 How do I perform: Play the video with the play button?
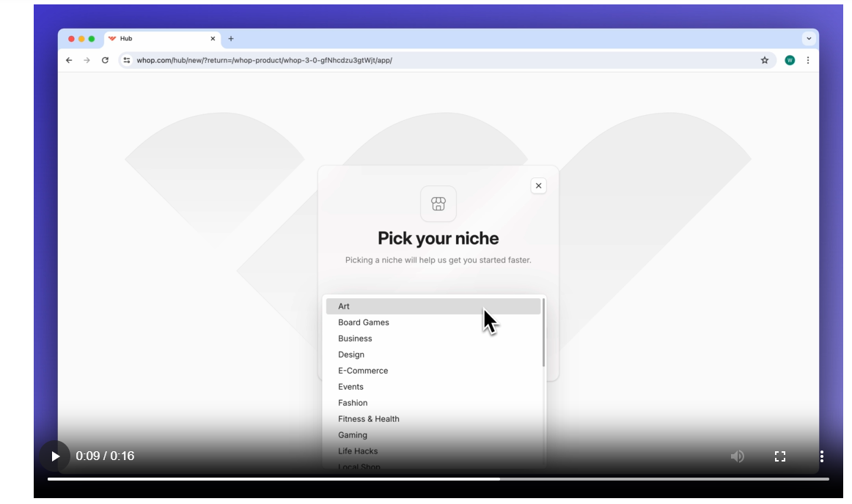pos(55,456)
